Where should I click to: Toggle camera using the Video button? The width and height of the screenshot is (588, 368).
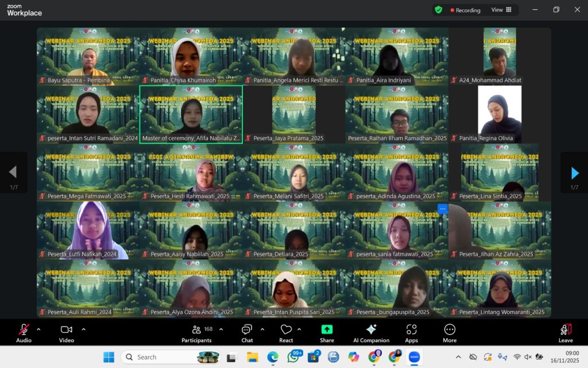pyautogui.click(x=67, y=332)
